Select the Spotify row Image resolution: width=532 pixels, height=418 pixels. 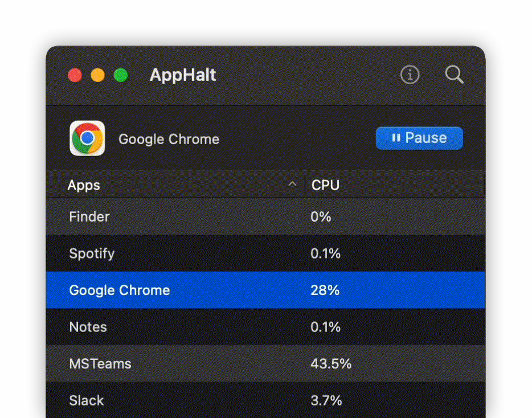pyautogui.click(x=265, y=253)
